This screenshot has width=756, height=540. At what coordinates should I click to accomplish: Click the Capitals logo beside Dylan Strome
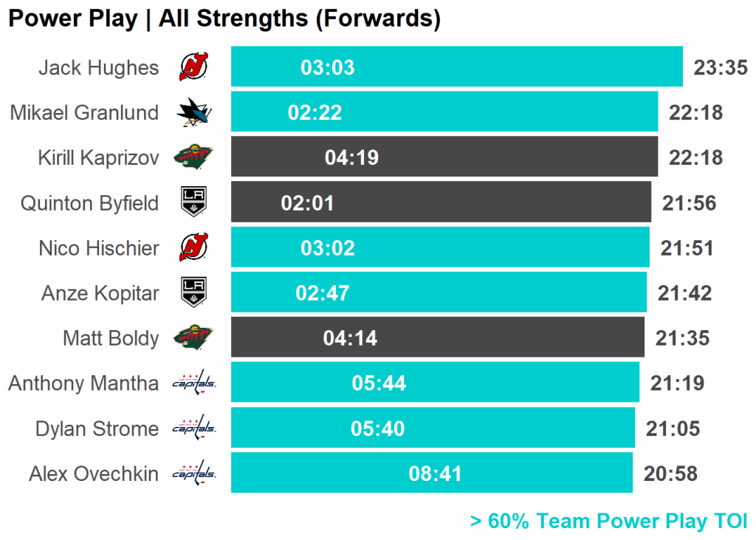pyautogui.click(x=194, y=428)
